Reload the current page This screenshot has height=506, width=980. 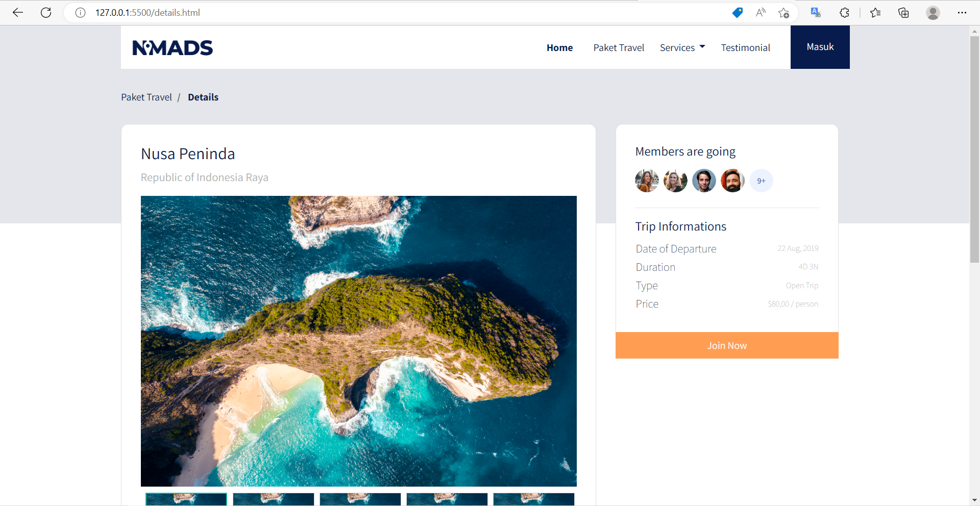(x=46, y=13)
